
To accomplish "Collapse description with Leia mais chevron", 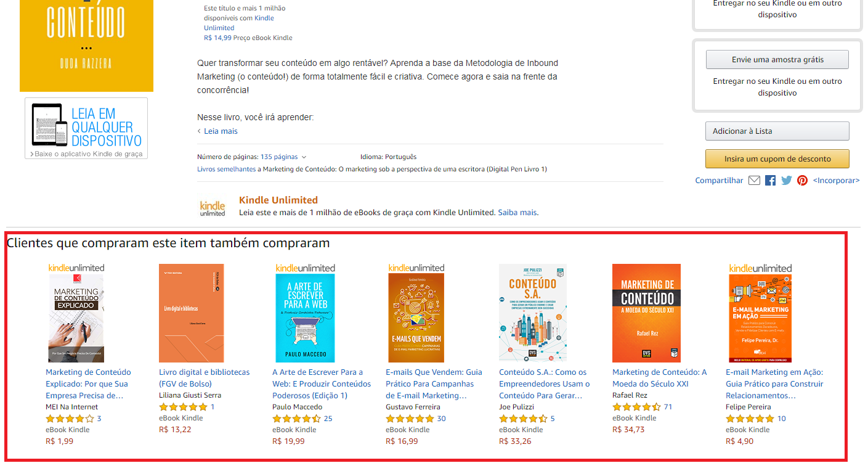I will [x=217, y=131].
